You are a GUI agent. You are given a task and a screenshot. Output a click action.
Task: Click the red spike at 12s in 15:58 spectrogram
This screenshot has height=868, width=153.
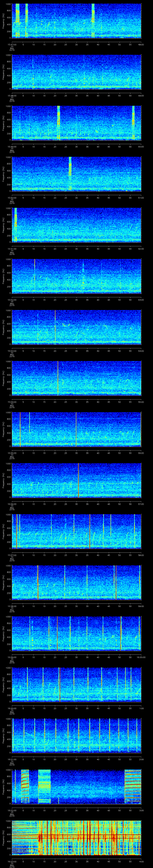tap(38, 582)
